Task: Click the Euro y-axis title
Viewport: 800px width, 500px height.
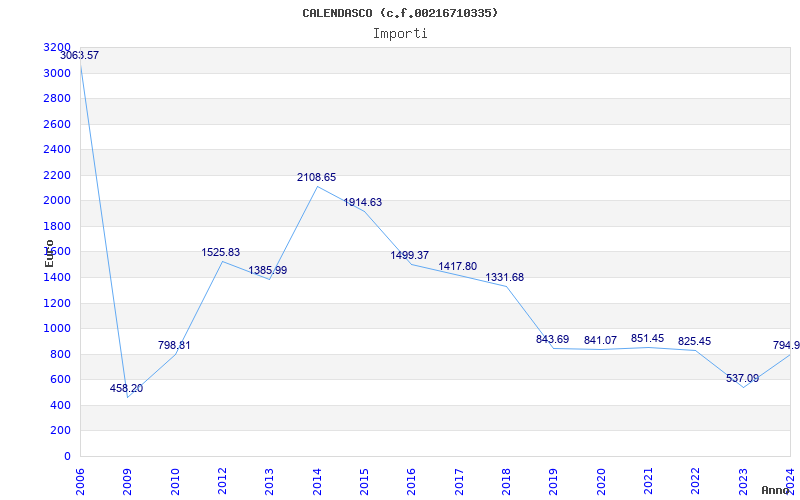Action: (x=49, y=253)
